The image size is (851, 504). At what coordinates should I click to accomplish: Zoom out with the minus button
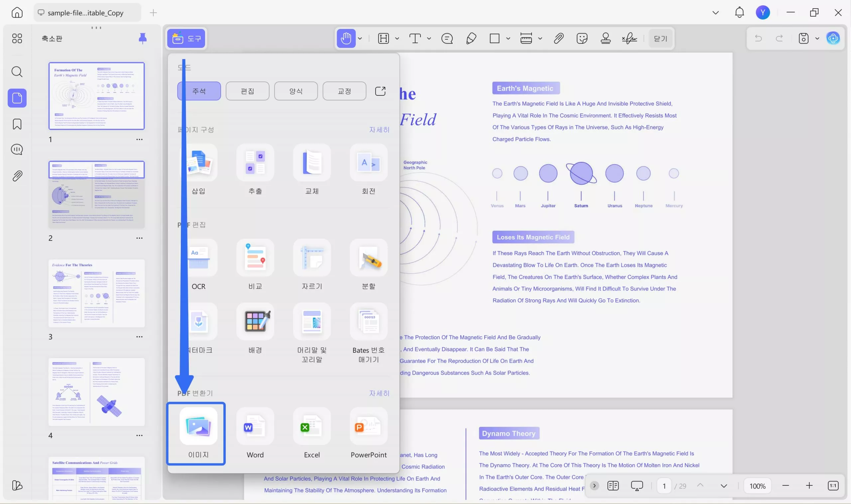pyautogui.click(x=786, y=486)
